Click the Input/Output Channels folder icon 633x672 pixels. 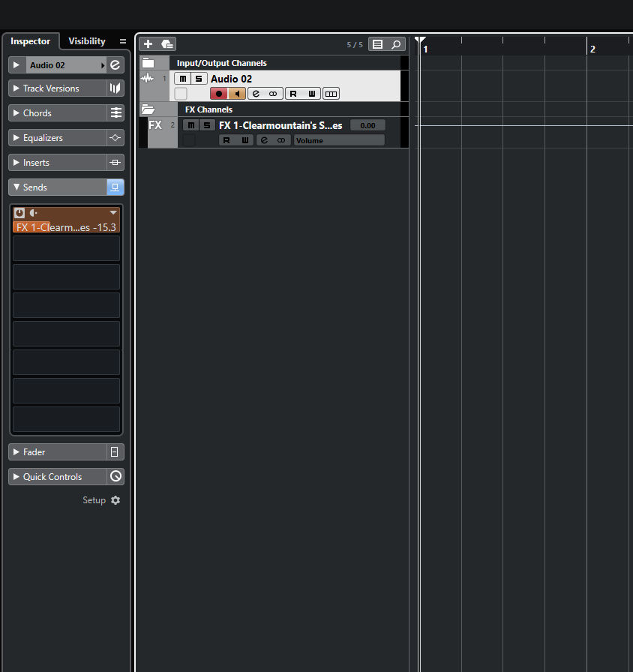(148, 63)
